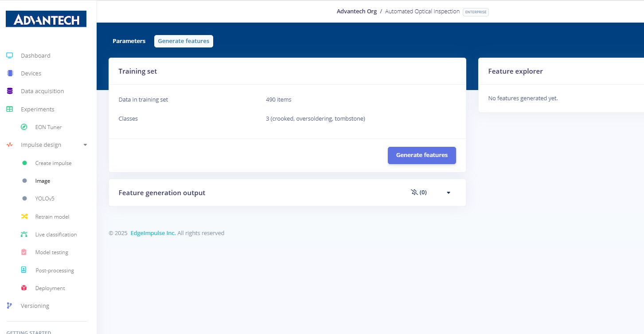This screenshot has width=644, height=334.
Task: Open Model testing page
Action: pos(52,252)
